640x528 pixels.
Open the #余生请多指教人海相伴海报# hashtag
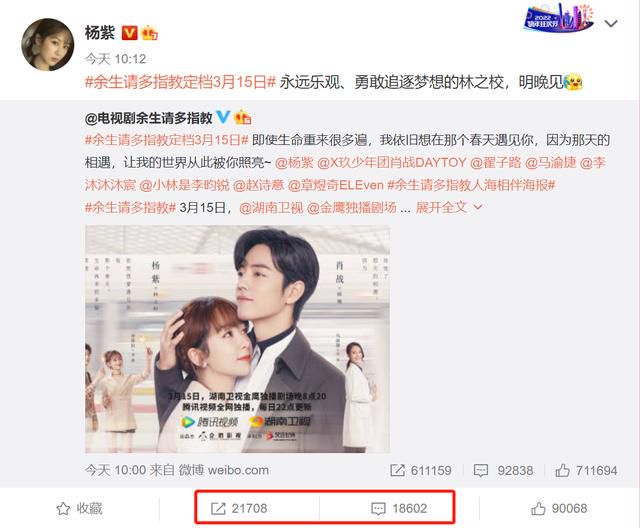click(x=471, y=185)
